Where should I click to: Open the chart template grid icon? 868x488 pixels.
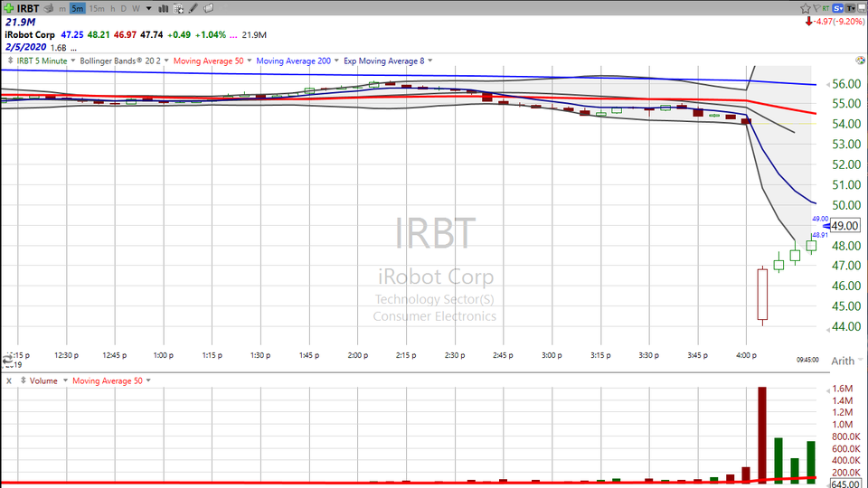178,8
